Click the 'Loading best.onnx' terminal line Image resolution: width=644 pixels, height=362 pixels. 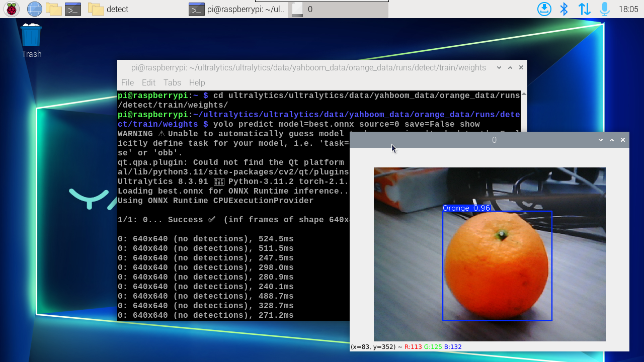pos(233,191)
